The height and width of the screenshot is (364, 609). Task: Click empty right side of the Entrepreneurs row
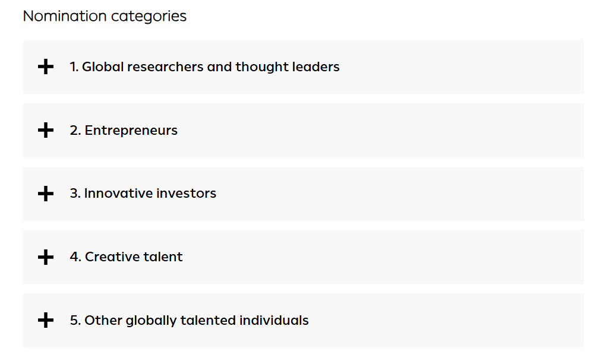[427, 131]
